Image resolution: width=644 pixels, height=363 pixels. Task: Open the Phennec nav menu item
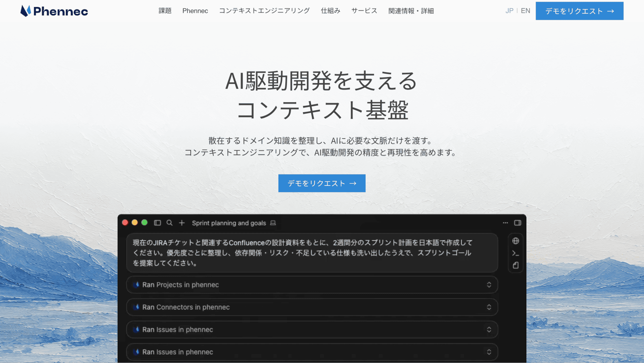tap(195, 11)
